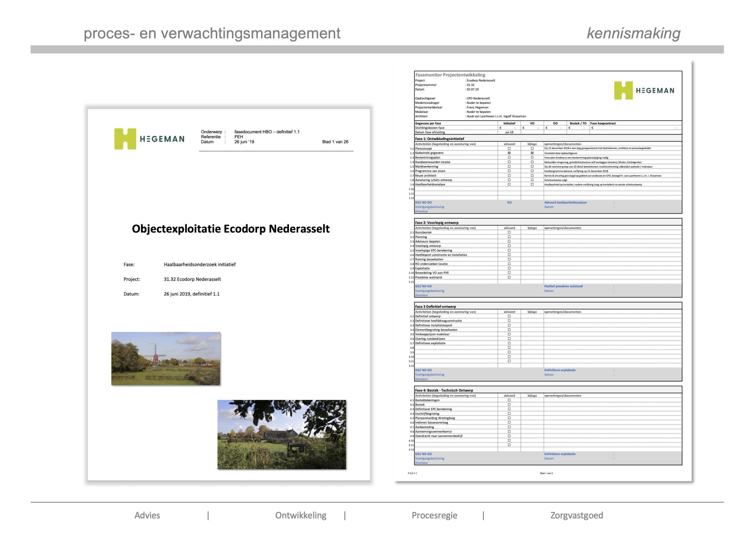The width and height of the screenshot is (756, 535).
Task: Check the akkoord box for Indienen bouwaanvraag
Action: click(x=509, y=423)
